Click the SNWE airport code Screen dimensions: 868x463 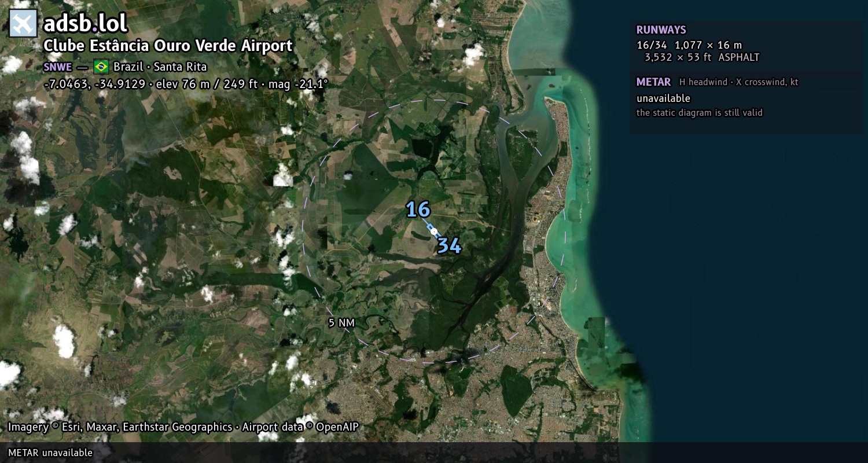pyautogui.click(x=58, y=67)
